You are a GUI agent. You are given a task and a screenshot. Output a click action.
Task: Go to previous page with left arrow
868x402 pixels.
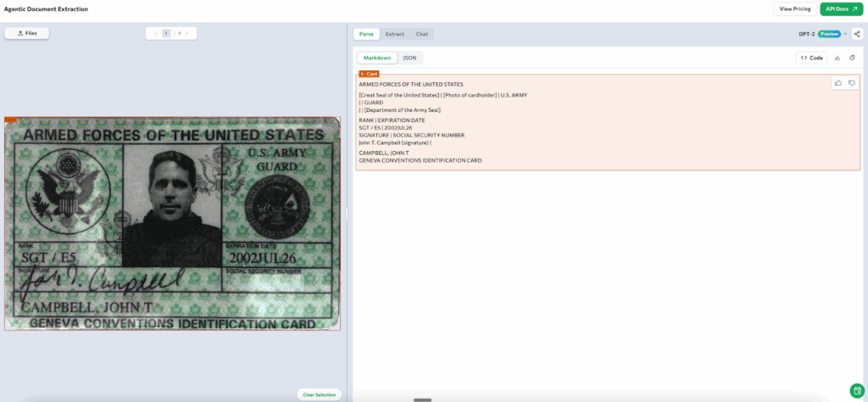pos(155,33)
